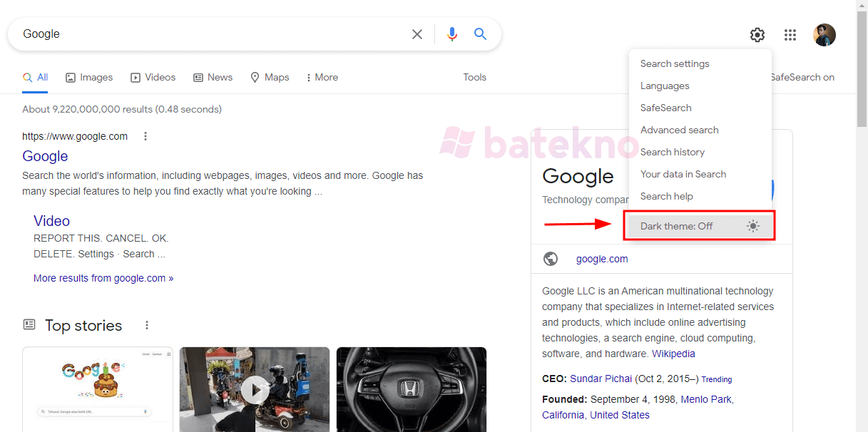Screen dimensions: 868x432
Task: Click the magnifying glass search icon
Action: click(x=480, y=34)
